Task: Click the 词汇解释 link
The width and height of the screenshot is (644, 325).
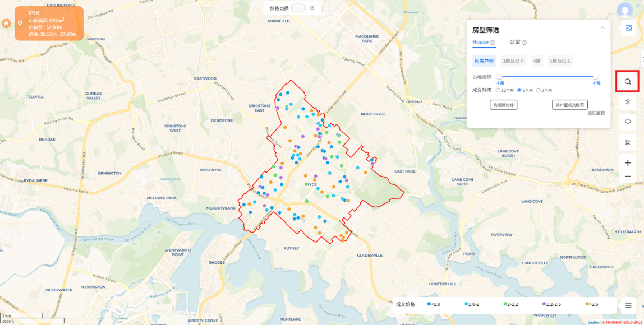Action: 596,113
